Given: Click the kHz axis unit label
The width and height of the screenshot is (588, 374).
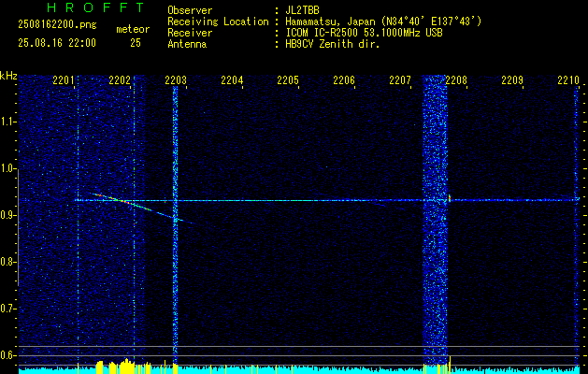Looking at the screenshot, I should point(8,76).
